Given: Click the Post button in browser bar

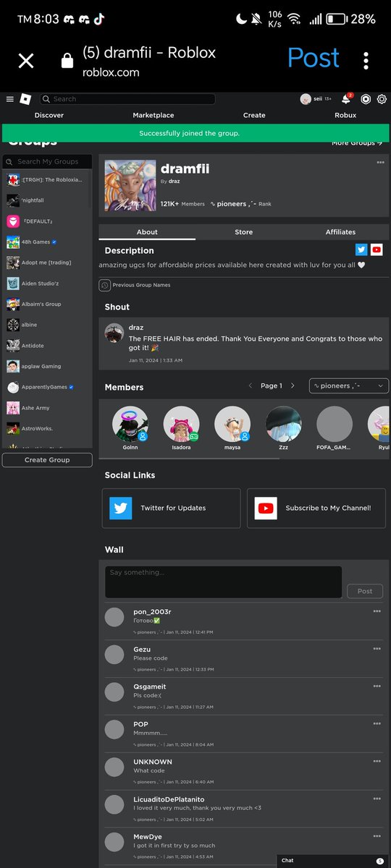Looking at the screenshot, I should (x=314, y=59).
